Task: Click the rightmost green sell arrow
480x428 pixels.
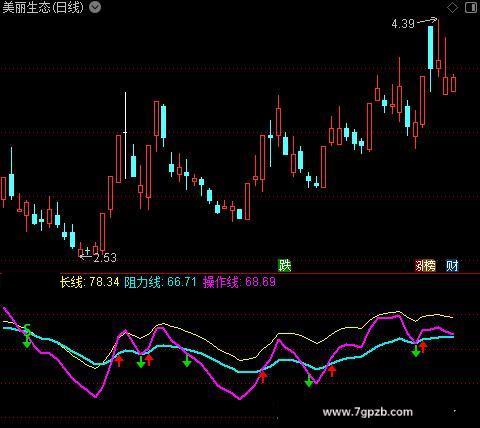Action: pyautogui.click(x=415, y=351)
